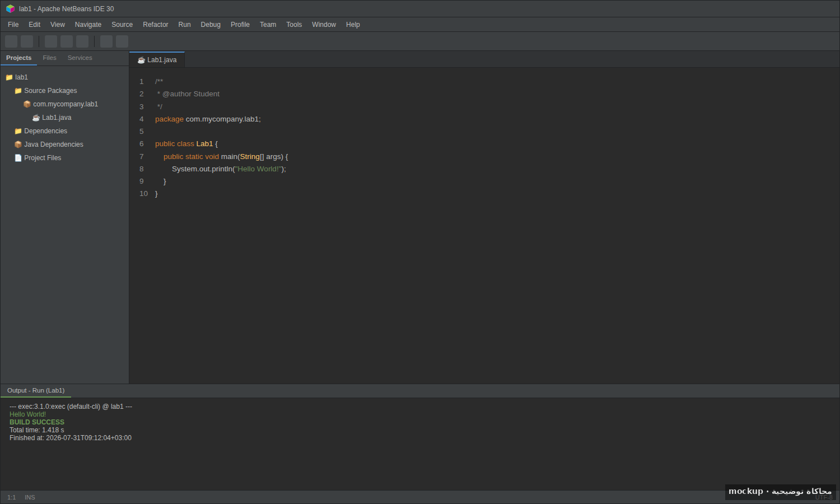Click 'Total time: 1.418 s' output line
The height and width of the screenshot is (504, 840).
point(37,430)
